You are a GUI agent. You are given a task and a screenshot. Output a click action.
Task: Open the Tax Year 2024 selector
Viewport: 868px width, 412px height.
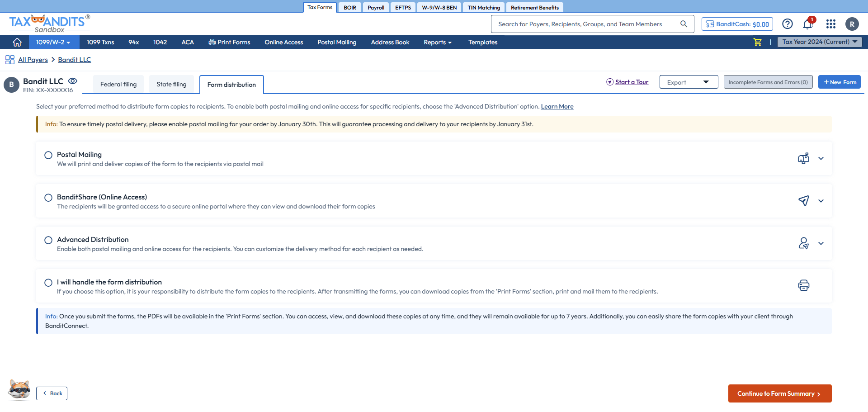[x=819, y=42]
